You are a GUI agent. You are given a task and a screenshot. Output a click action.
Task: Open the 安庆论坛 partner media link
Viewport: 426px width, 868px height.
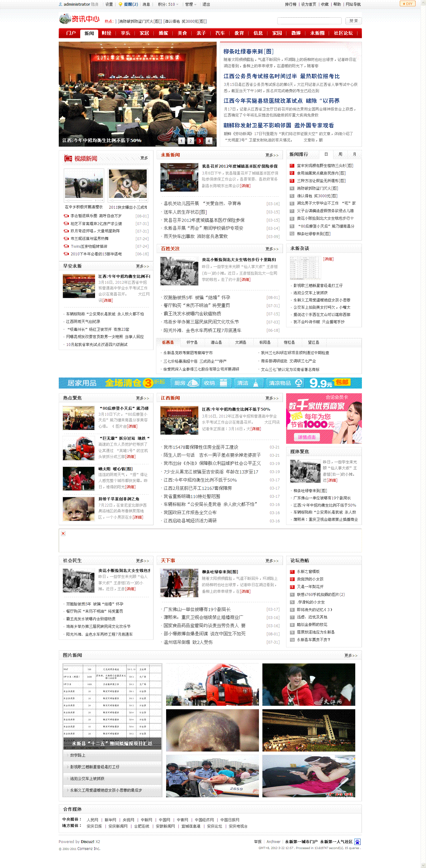click(x=214, y=826)
